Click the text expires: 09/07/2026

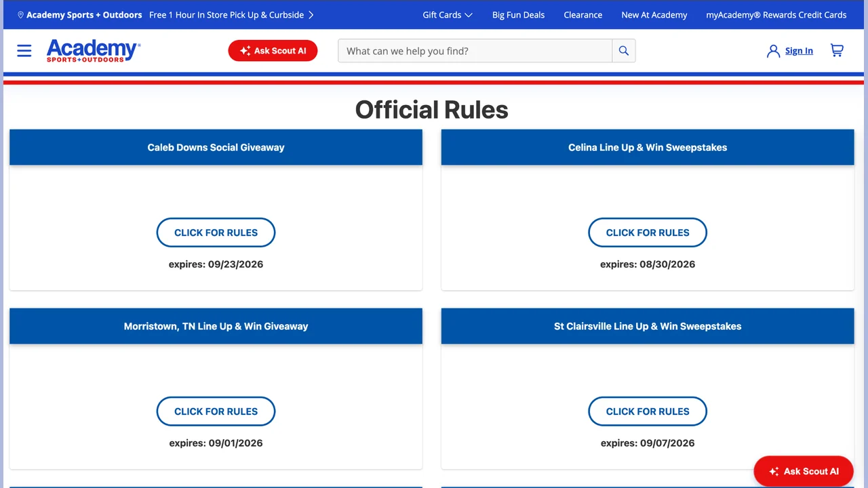tap(648, 443)
